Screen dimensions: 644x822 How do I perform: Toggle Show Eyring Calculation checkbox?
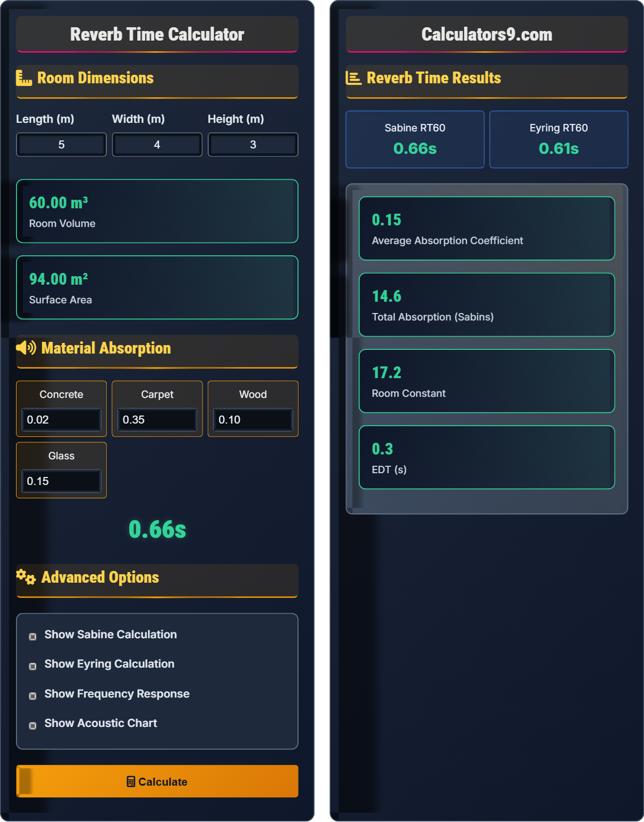pos(33,666)
